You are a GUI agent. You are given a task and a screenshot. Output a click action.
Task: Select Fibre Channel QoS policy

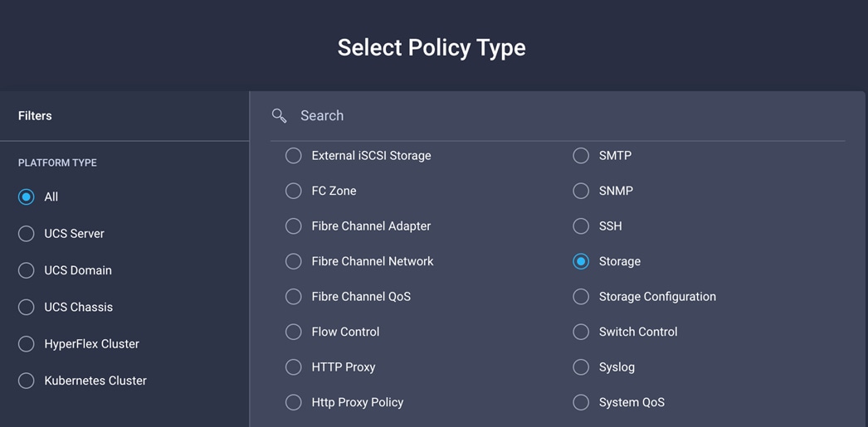pos(294,297)
